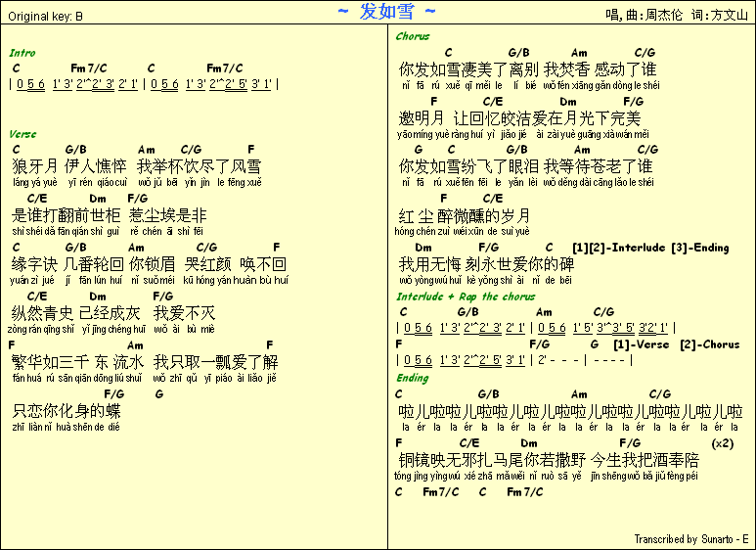Select the 'Interlude + Rap the chorus' heading

click(466, 297)
